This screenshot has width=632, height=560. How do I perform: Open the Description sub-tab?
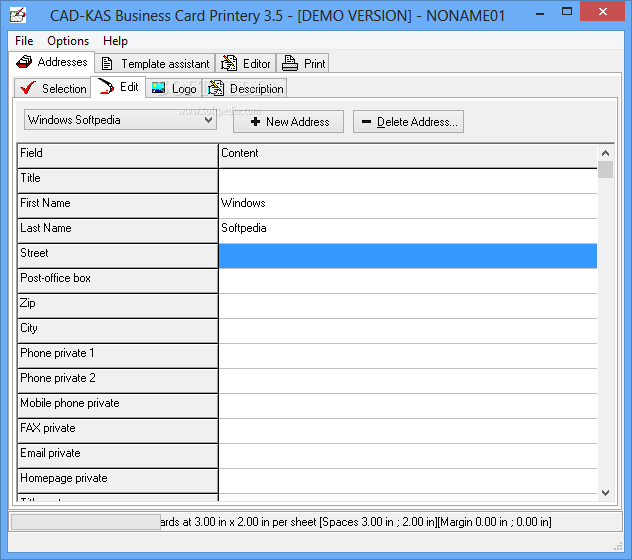(x=244, y=88)
